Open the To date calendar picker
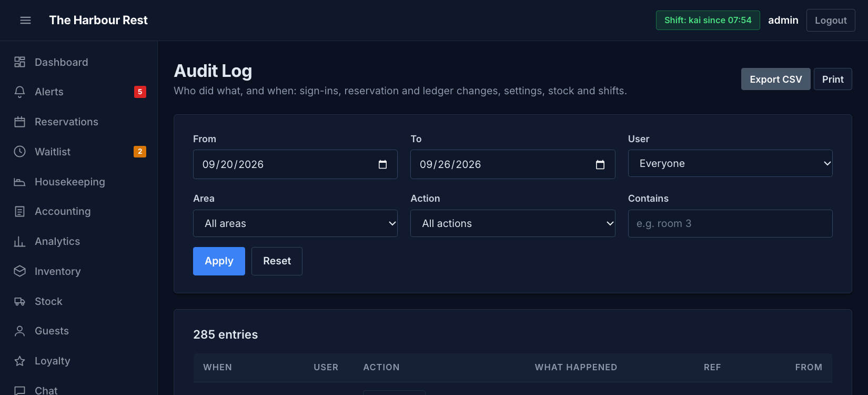Screen dimensions: 868x395 click(600, 165)
